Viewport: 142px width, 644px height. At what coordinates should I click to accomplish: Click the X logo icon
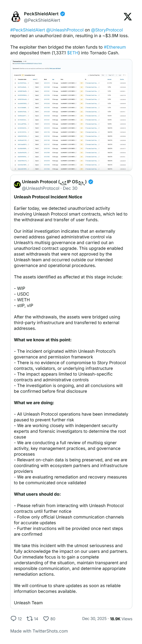click(127, 17)
